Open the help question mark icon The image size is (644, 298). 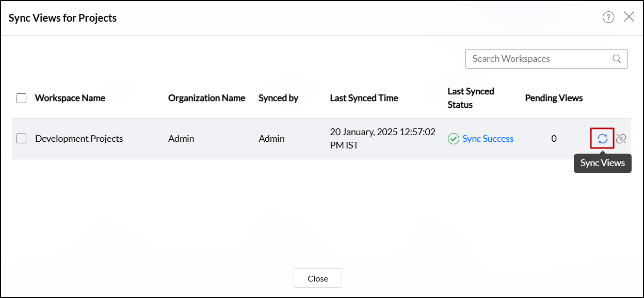click(x=608, y=18)
